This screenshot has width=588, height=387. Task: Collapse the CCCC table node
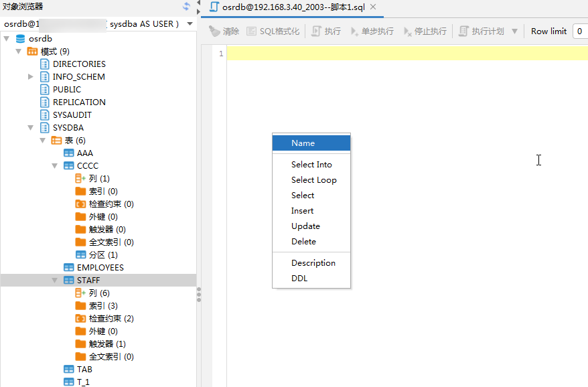click(55, 166)
